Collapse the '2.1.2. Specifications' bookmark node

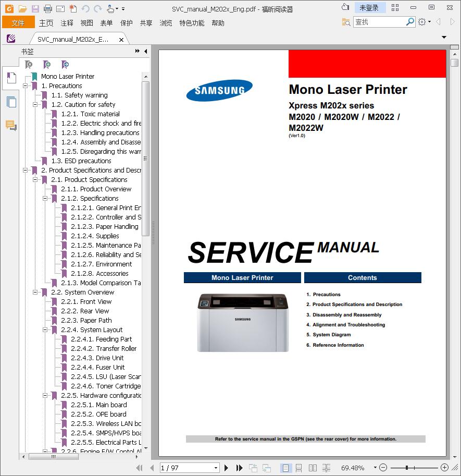coord(45,199)
